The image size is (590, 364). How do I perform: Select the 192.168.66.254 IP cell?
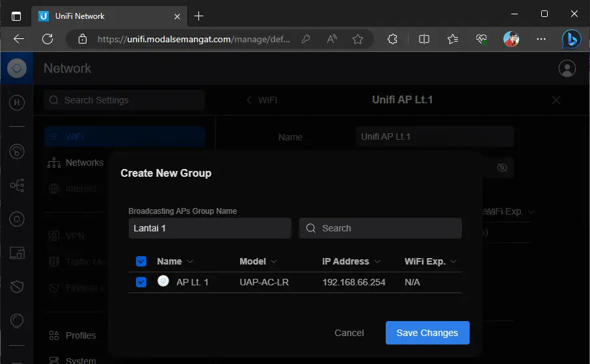(354, 282)
